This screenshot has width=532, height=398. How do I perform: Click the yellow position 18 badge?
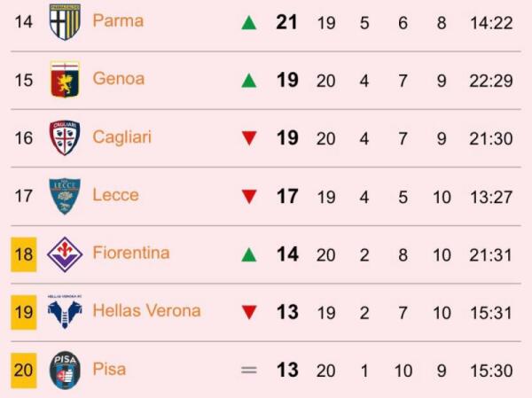point(24,254)
